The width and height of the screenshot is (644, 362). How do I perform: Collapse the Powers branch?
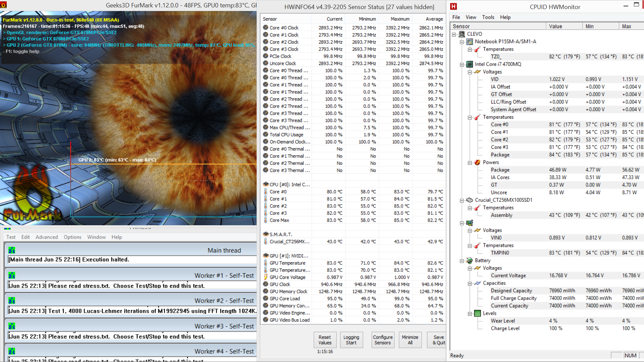[470, 163]
